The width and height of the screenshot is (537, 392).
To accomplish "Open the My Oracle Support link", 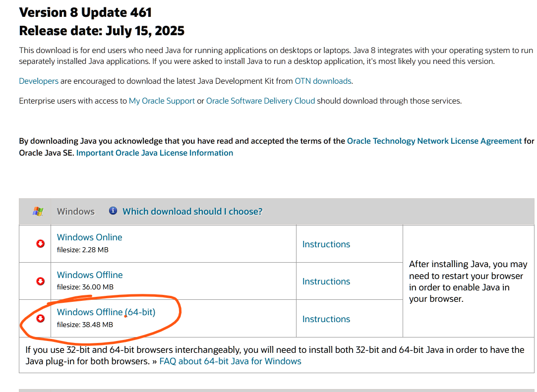I will click(x=162, y=101).
